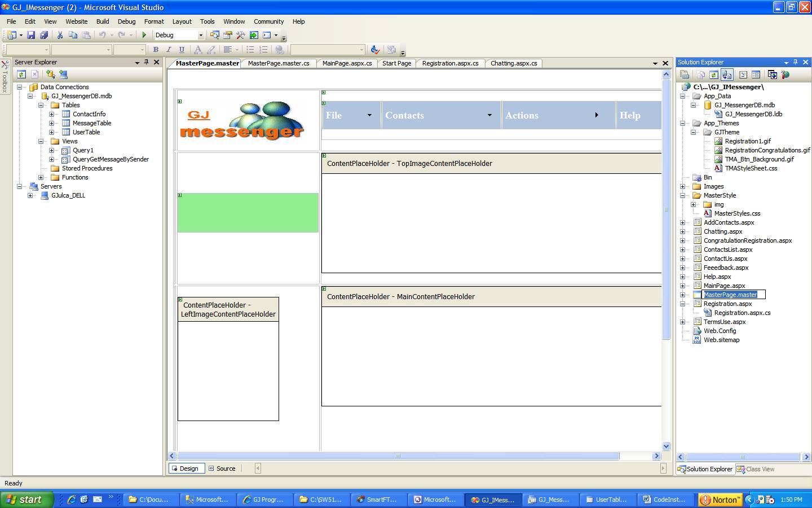Toggle auto hide pin on Server Explorer
This screenshot has width=812, height=508.
147,62
